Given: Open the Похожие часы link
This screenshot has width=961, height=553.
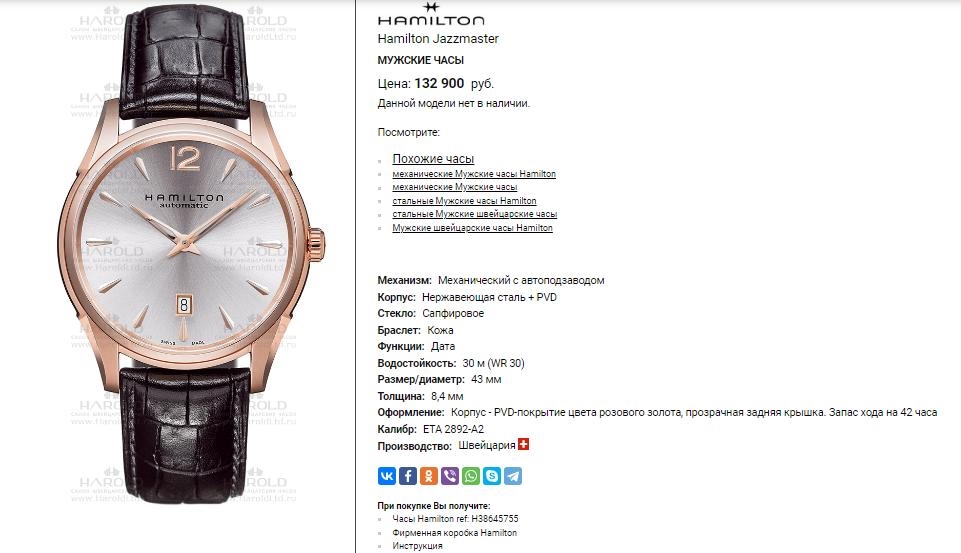Looking at the screenshot, I should (x=433, y=159).
